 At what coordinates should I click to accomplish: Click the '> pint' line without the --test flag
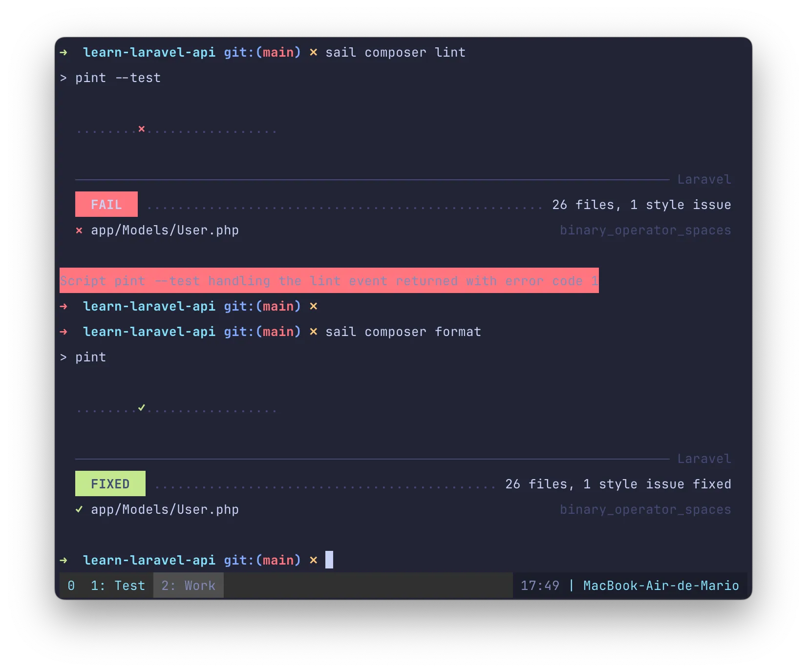tap(83, 357)
